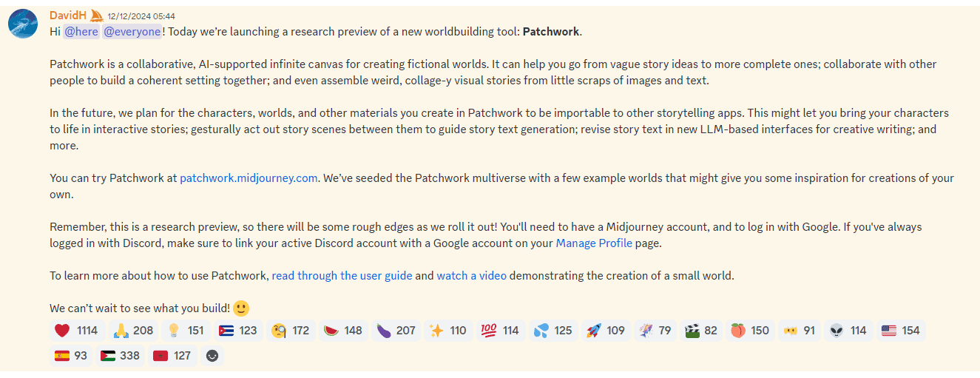
Task: Open the add reaction smiley button
Action: pyautogui.click(x=212, y=356)
